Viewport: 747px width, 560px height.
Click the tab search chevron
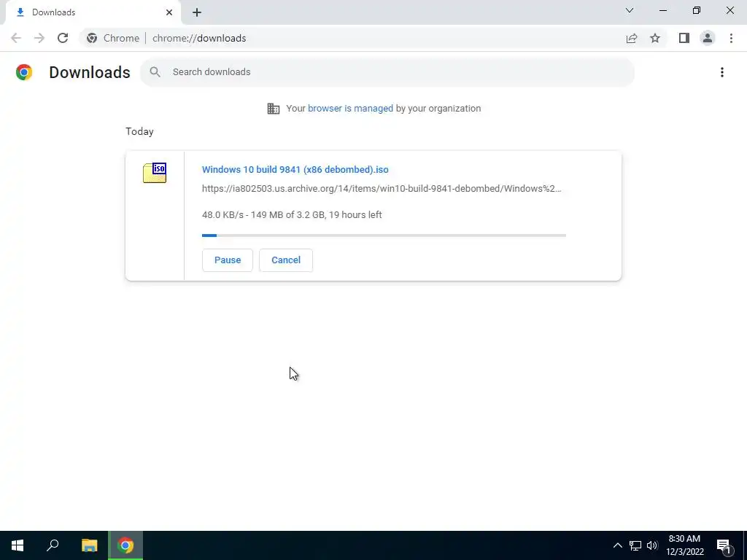point(630,10)
